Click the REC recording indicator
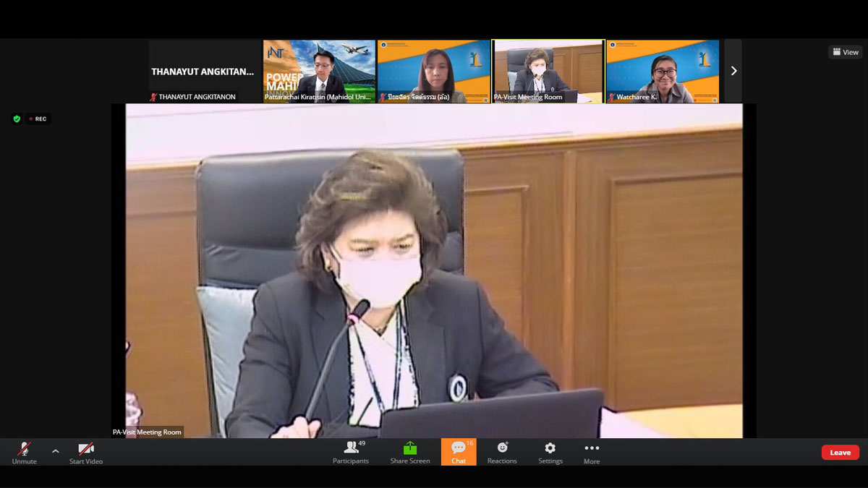 [x=38, y=119]
